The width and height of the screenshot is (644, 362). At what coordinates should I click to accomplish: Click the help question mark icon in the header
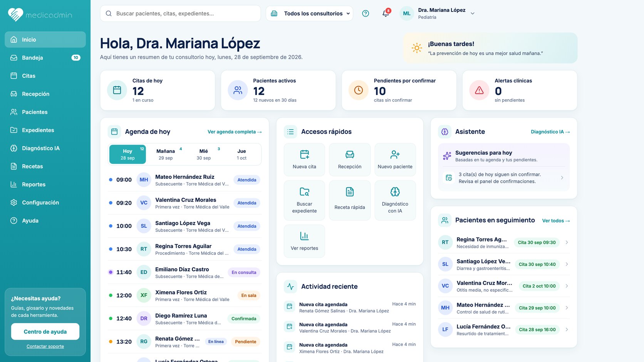pyautogui.click(x=366, y=13)
